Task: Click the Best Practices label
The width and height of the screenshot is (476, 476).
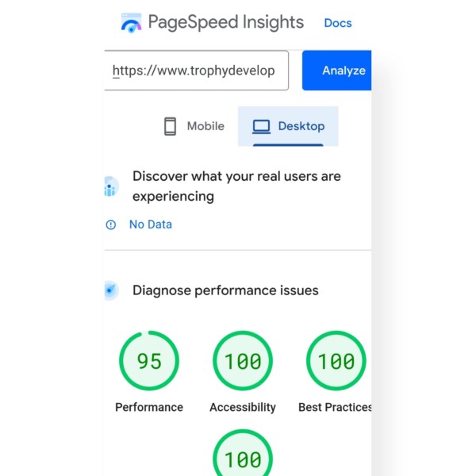Action: 335,407
